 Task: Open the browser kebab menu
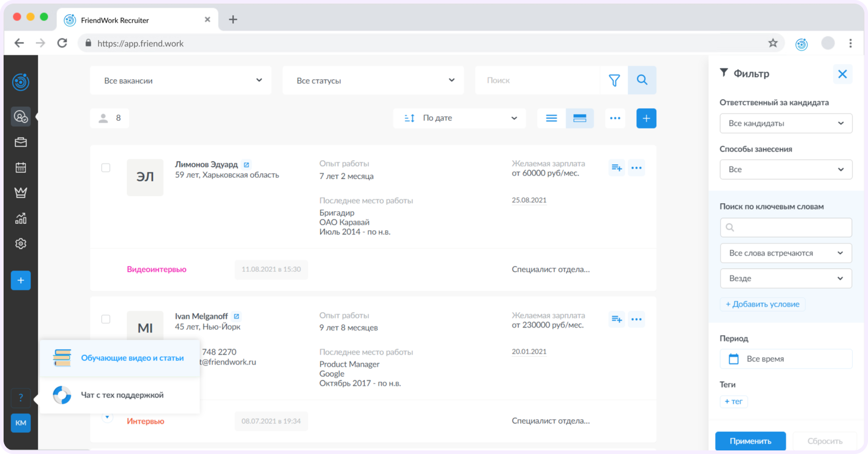coord(851,44)
